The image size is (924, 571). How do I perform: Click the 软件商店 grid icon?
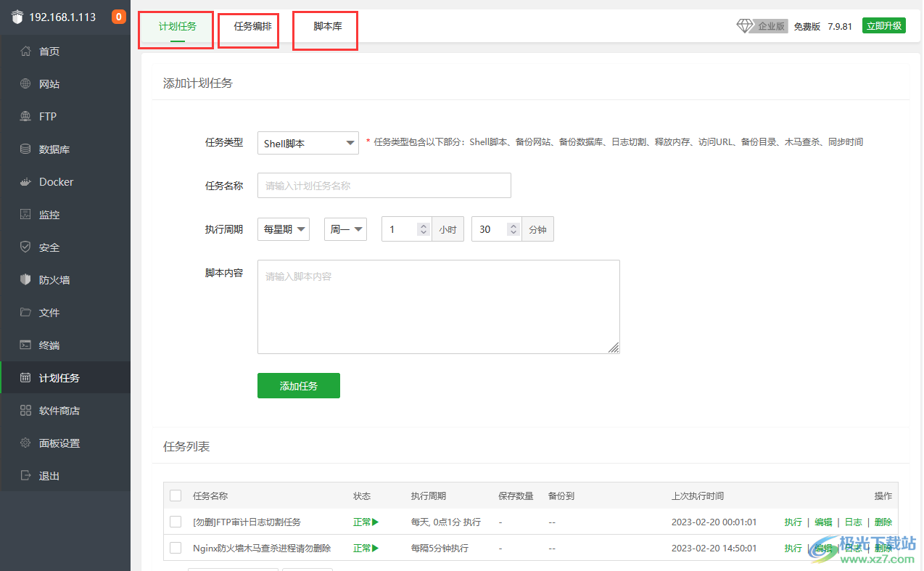click(x=25, y=411)
